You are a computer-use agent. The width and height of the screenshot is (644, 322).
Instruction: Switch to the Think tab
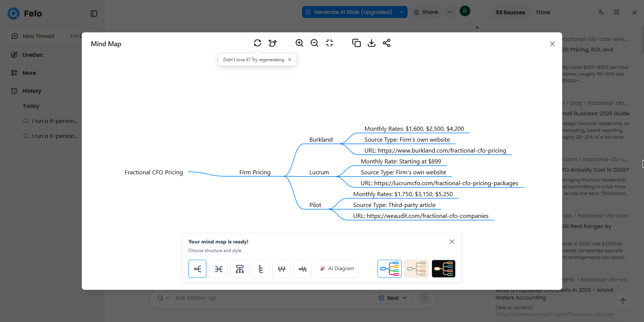tap(543, 12)
